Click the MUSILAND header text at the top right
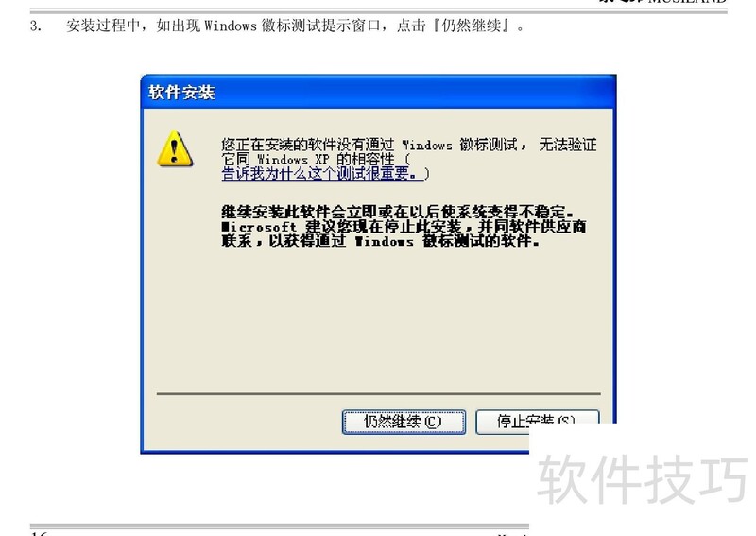The image size is (756, 536). pyautogui.click(x=687, y=2)
